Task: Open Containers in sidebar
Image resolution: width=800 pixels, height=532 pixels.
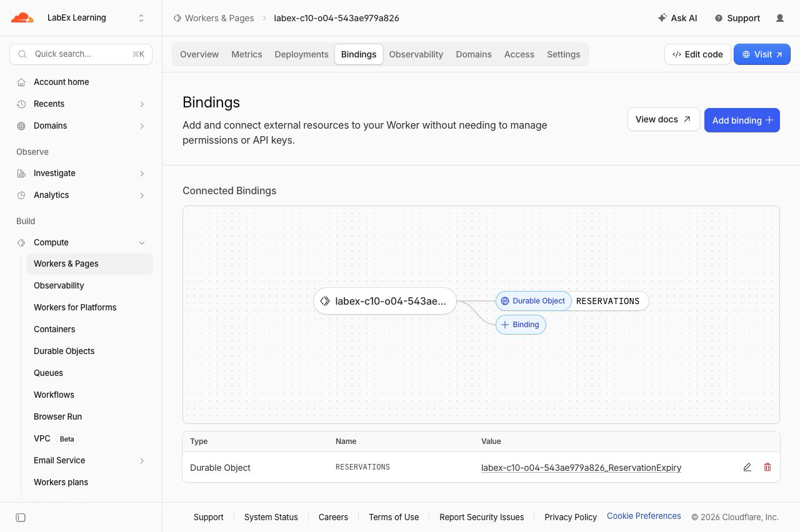Action: (89, 329)
